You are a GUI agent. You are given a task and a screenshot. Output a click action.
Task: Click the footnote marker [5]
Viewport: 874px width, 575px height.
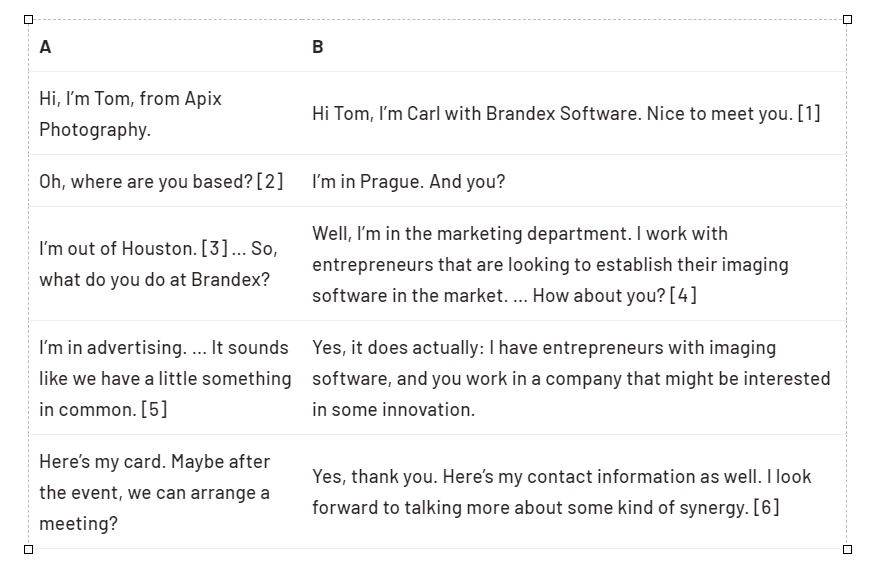[154, 410]
